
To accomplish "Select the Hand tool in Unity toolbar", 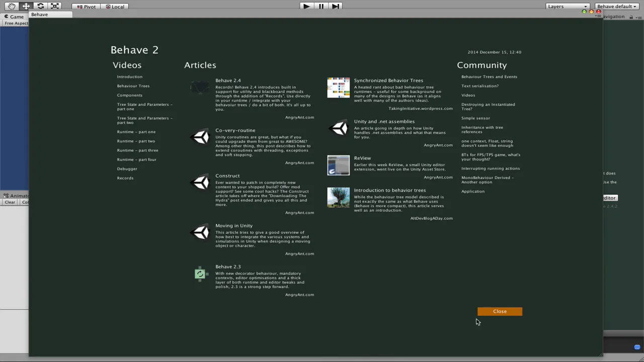I will pos(12,6).
